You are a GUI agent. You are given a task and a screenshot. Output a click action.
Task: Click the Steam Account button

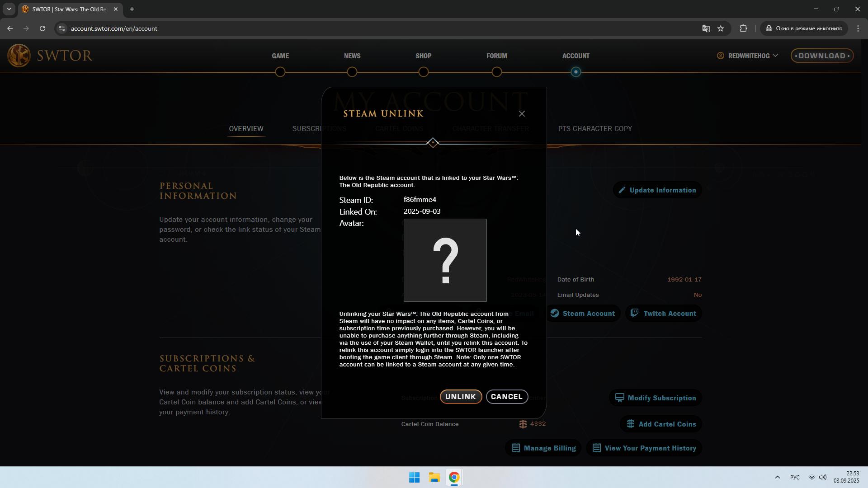pos(583,314)
